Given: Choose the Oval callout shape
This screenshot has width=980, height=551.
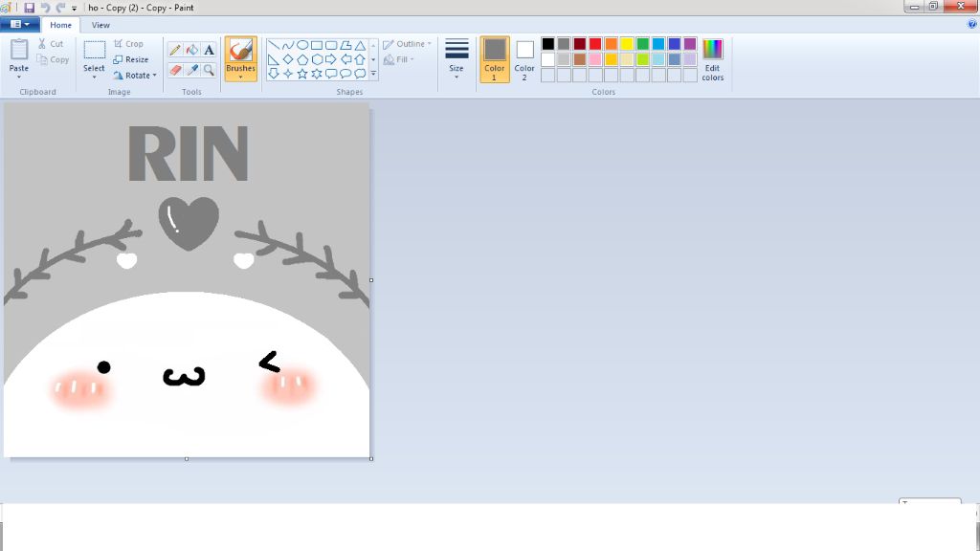Looking at the screenshot, I should coord(345,74).
